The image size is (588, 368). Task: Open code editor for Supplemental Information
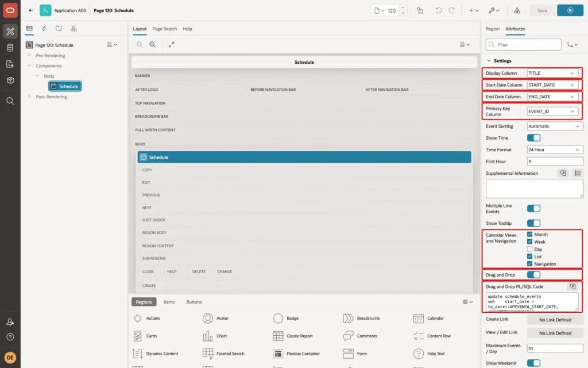click(563, 173)
